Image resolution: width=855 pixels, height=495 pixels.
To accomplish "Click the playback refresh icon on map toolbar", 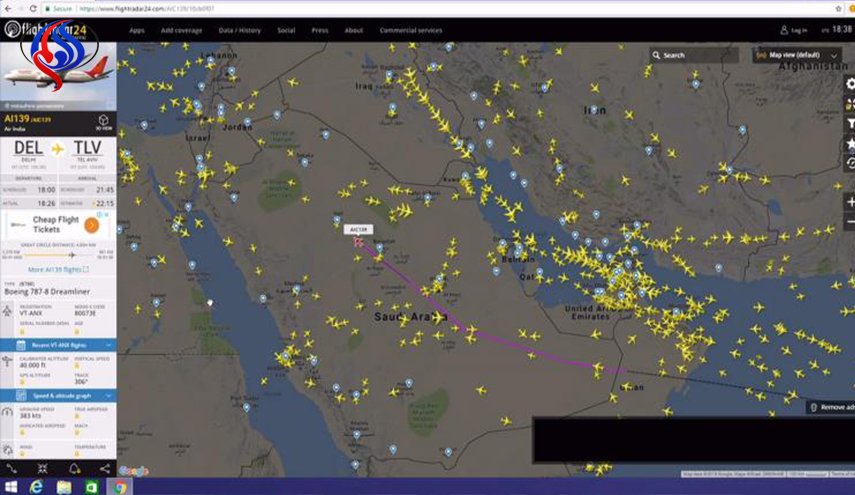I will pyautogui.click(x=850, y=163).
